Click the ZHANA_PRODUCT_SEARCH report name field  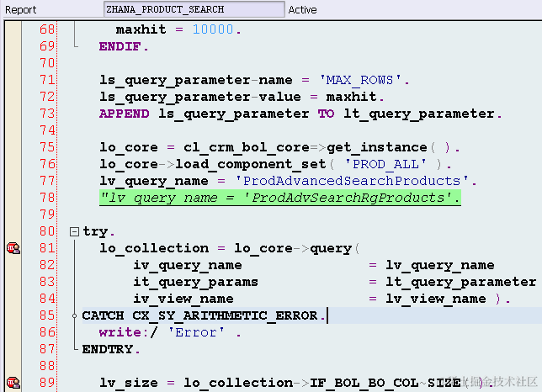194,9
